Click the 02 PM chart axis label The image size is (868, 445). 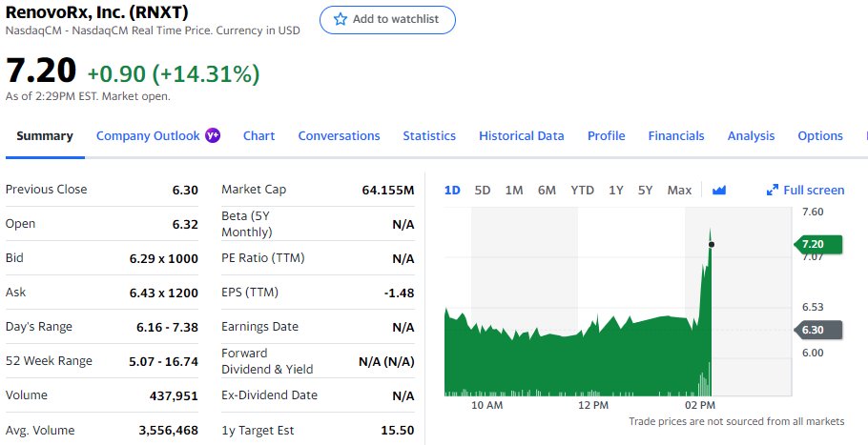pyautogui.click(x=700, y=405)
